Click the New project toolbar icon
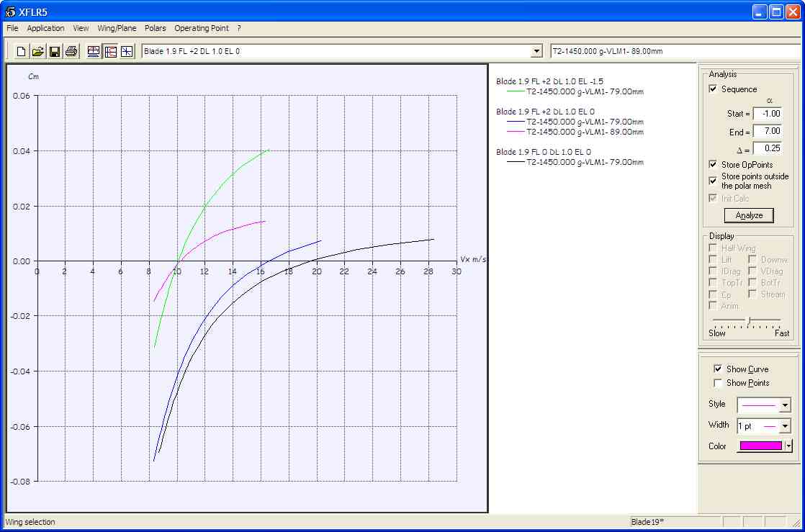The height and width of the screenshot is (532, 805). 21,51
